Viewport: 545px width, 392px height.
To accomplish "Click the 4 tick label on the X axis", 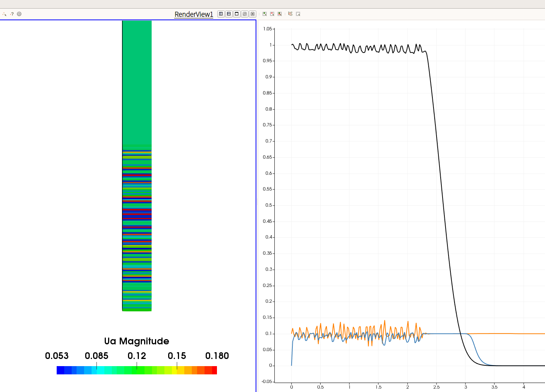I will [524, 387].
